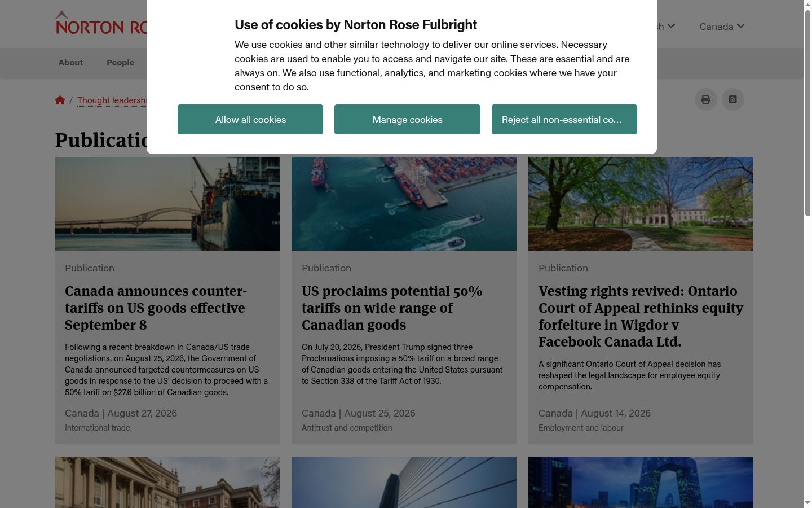
Task: Click the International trade tag
Action: 97,428
